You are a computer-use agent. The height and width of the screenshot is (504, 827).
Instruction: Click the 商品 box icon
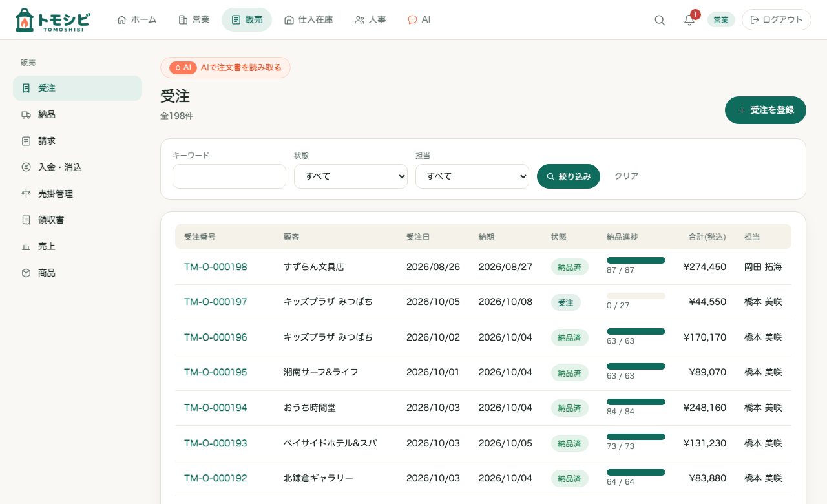26,273
